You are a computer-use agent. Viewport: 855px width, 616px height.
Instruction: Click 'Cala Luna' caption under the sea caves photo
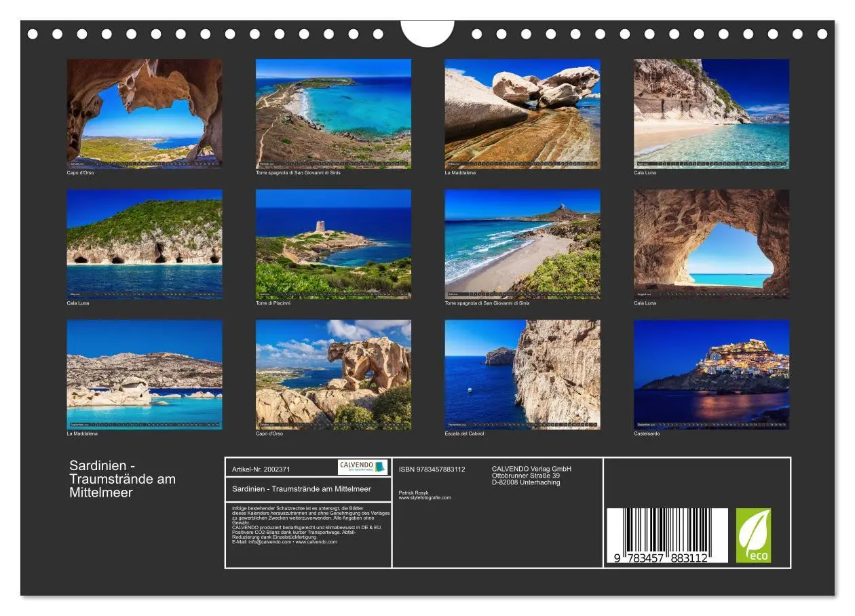coord(77,303)
